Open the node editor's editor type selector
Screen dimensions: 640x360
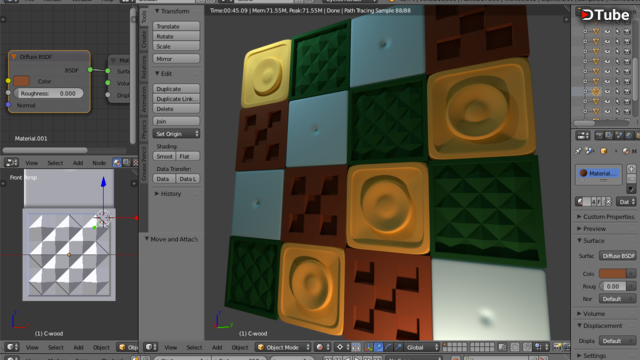(11, 162)
